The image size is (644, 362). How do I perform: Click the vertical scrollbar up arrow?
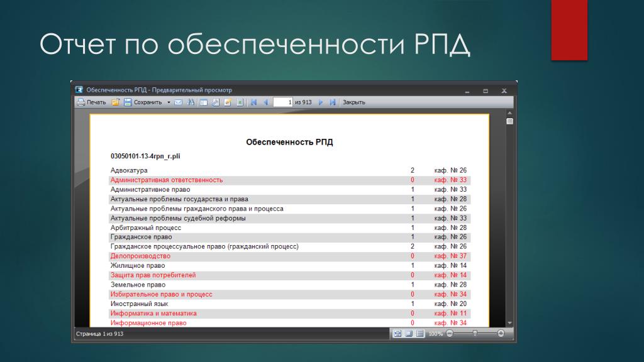[x=509, y=113]
